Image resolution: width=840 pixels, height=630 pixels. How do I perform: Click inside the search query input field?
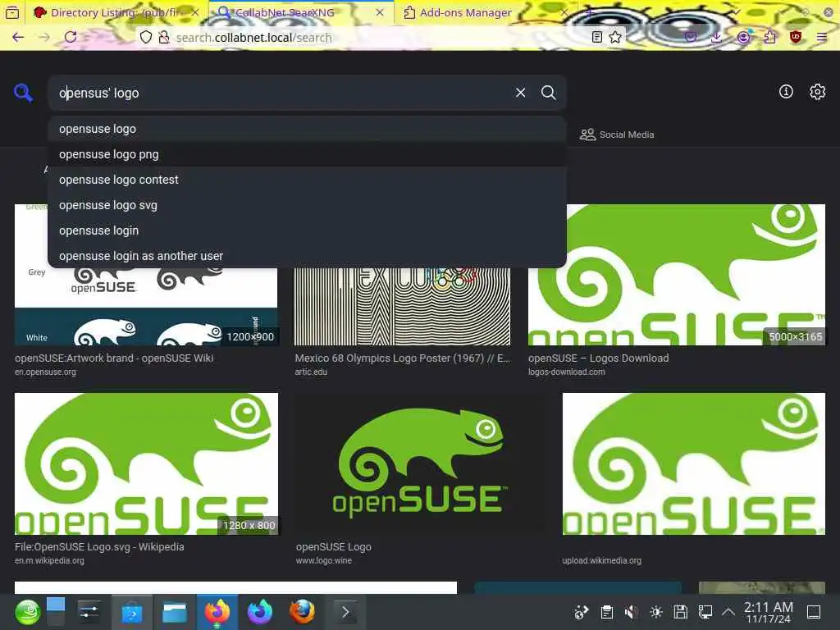click(279, 93)
